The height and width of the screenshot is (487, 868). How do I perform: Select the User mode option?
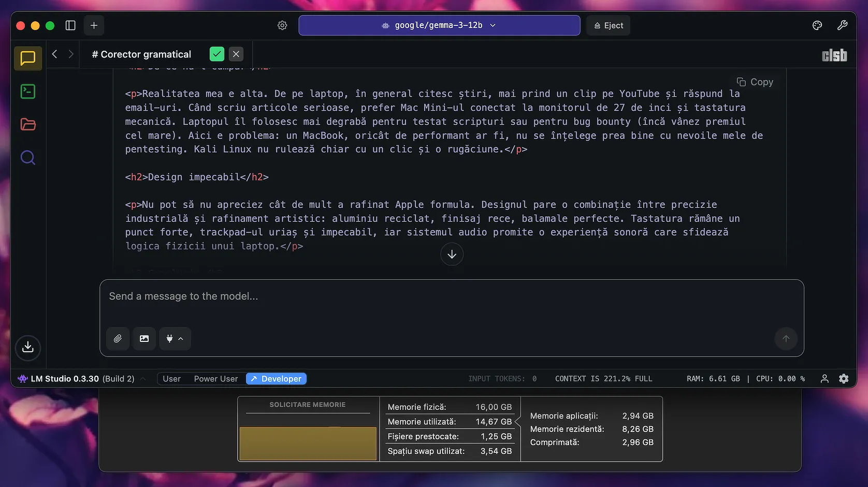coord(171,379)
